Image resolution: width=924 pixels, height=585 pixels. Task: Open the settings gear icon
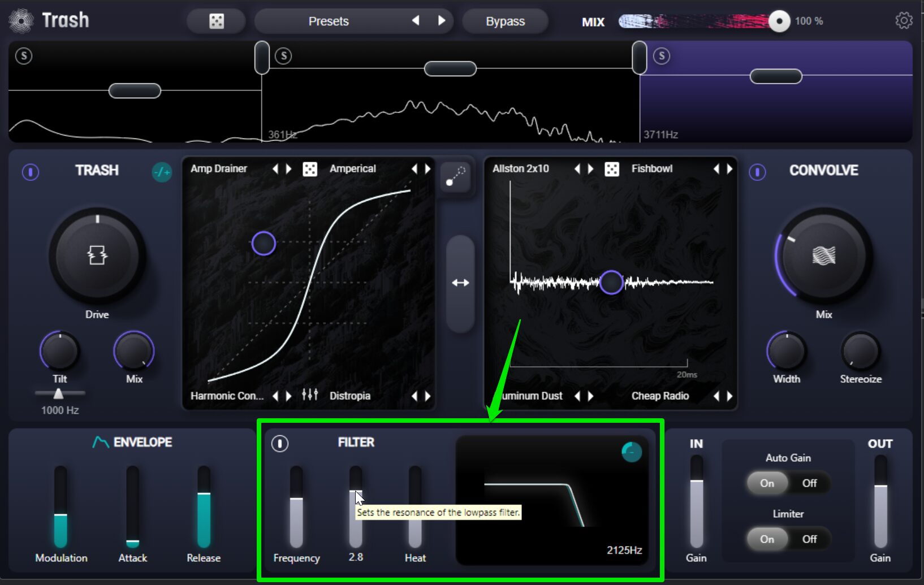pos(904,21)
